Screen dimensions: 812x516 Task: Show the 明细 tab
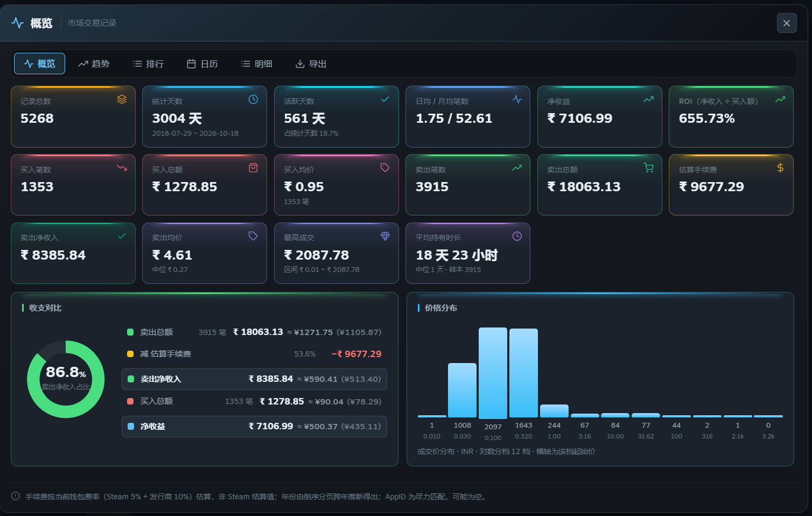tap(256, 64)
